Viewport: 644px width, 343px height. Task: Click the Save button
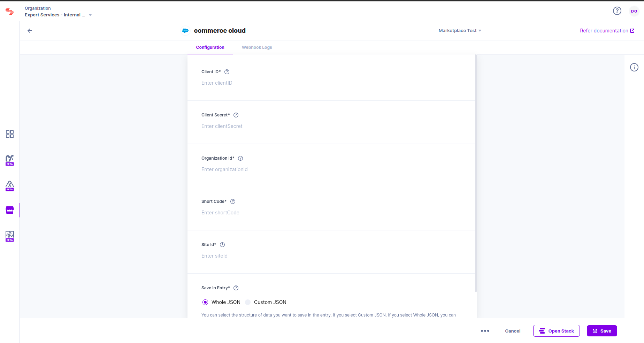click(602, 331)
